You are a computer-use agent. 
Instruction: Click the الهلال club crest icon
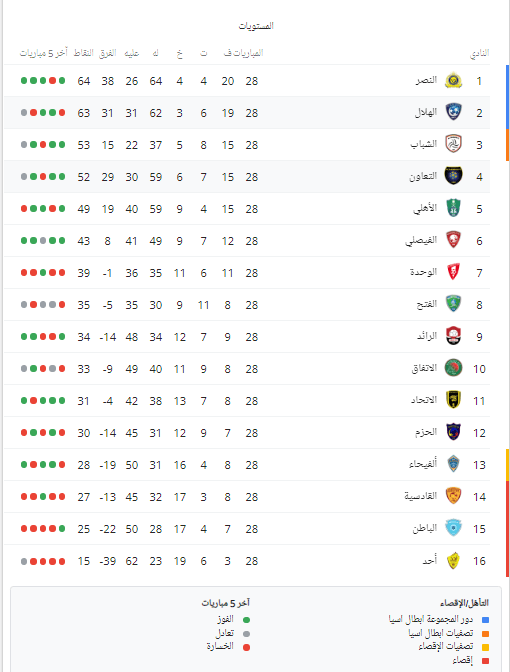point(453,112)
